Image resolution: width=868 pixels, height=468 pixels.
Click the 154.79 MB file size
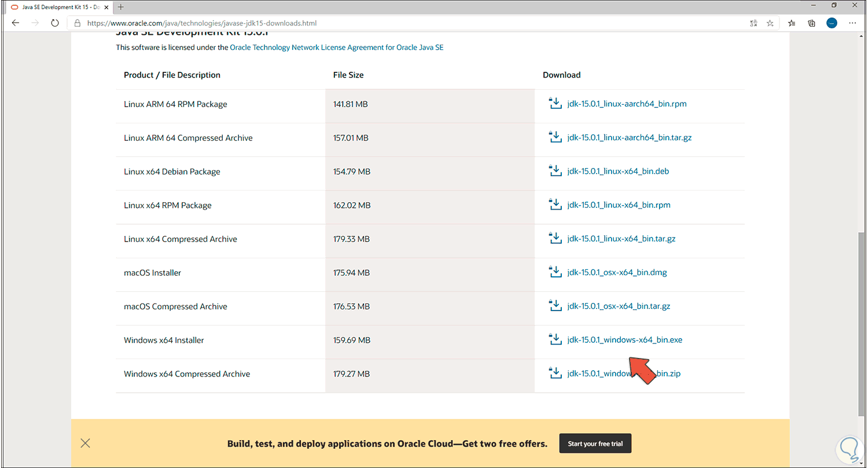[352, 171]
